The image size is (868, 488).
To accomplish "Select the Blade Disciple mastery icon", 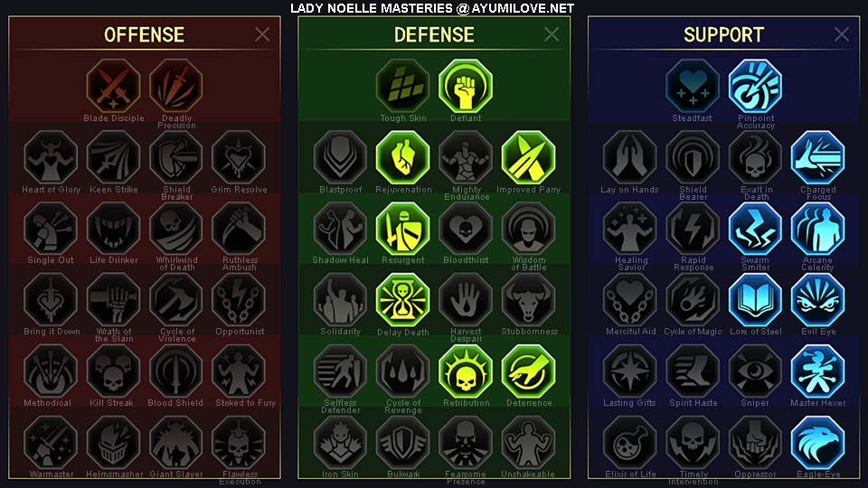I will tap(114, 87).
